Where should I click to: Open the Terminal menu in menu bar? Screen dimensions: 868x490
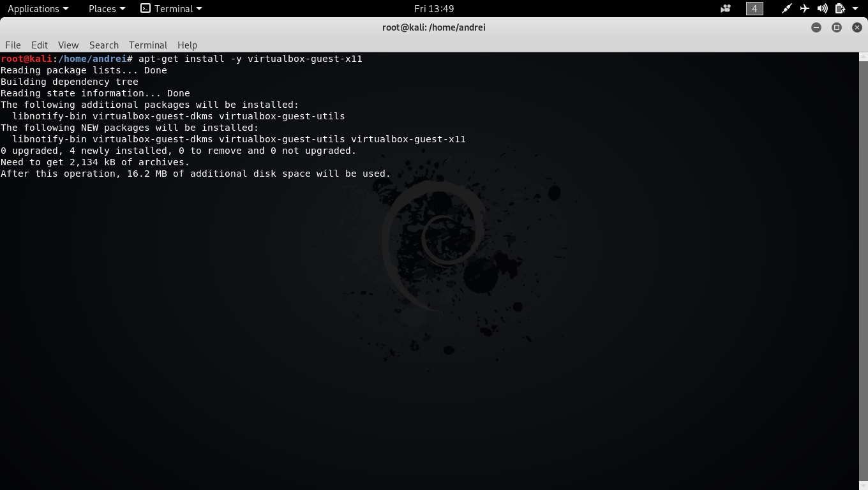148,45
